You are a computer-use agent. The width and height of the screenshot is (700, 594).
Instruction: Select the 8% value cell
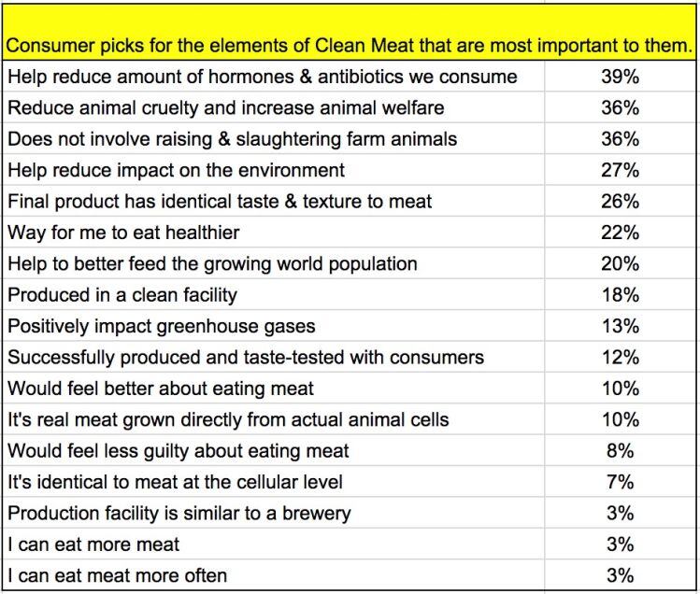(x=620, y=451)
